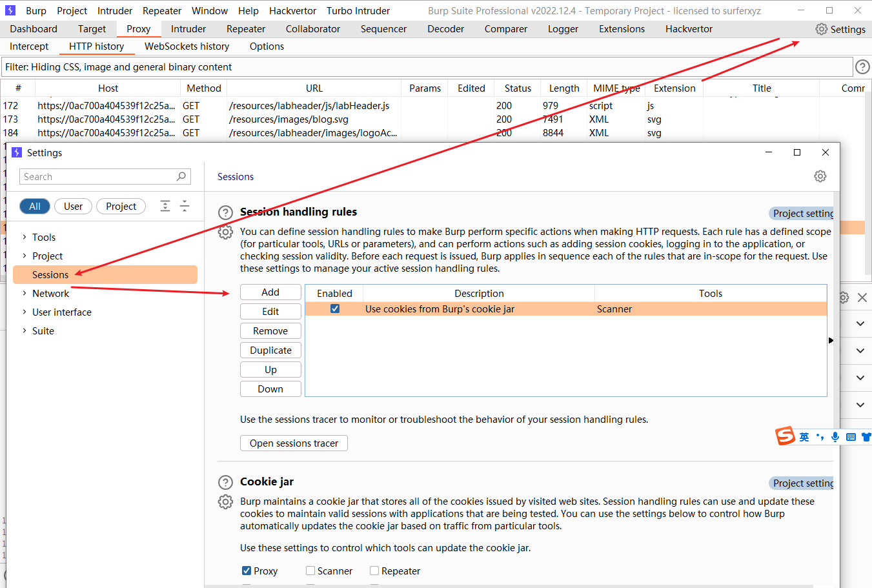The width and height of the screenshot is (872, 588).
Task: Open the Turbo Intruder menu
Action: point(358,10)
